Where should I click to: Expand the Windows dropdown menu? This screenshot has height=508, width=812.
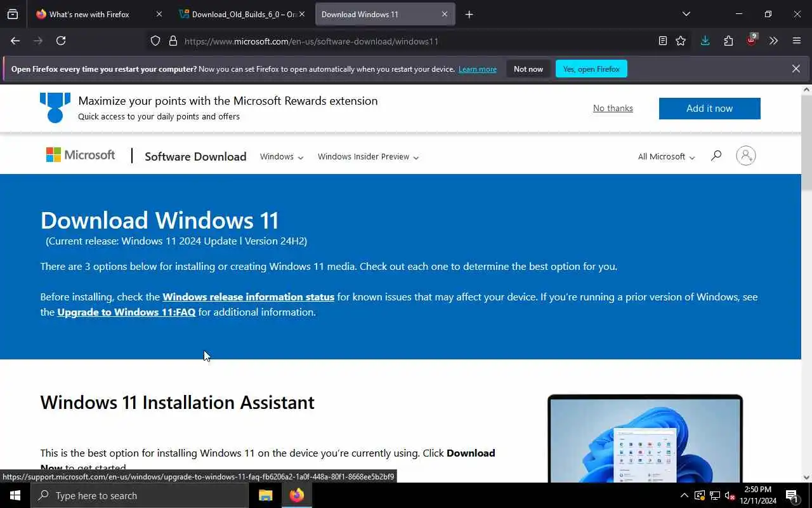(281, 157)
